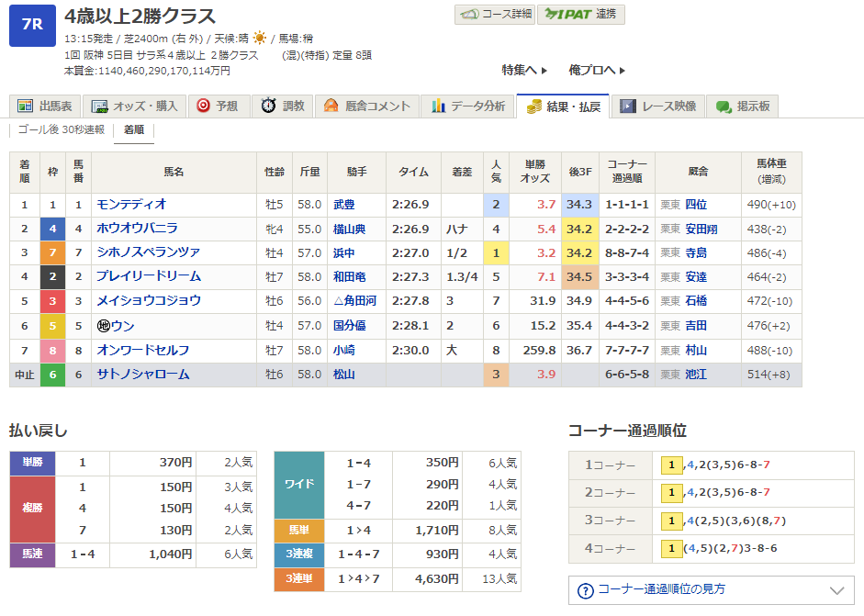Image resolution: width=864 pixels, height=616 pixels.
Task: Open jockey 武豊 profile link
Action: point(343,204)
